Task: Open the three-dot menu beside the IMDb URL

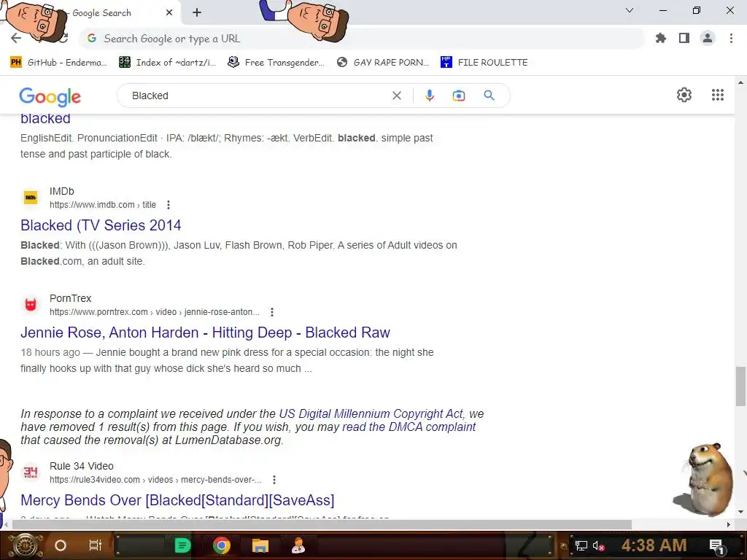Action: click(x=169, y=205)
